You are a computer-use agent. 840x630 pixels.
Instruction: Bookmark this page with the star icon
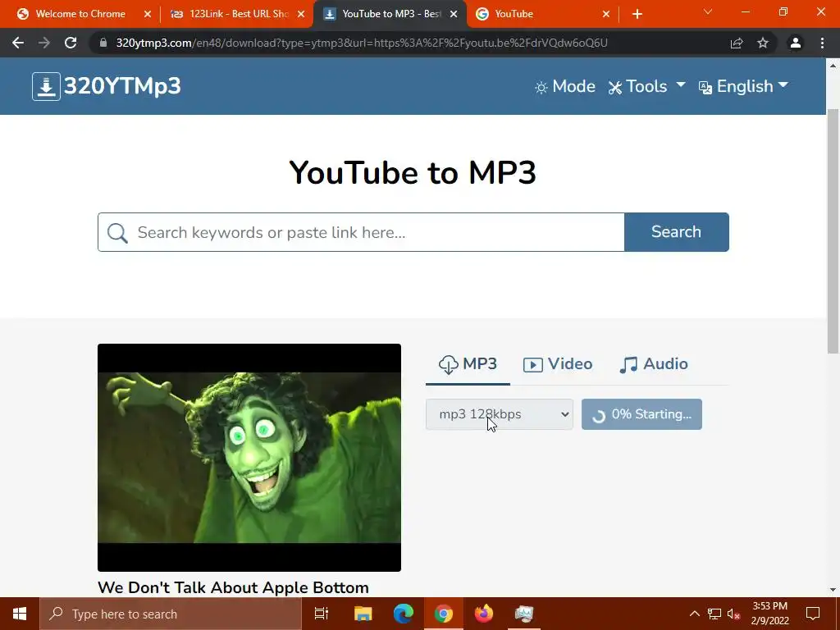point(763,43)
